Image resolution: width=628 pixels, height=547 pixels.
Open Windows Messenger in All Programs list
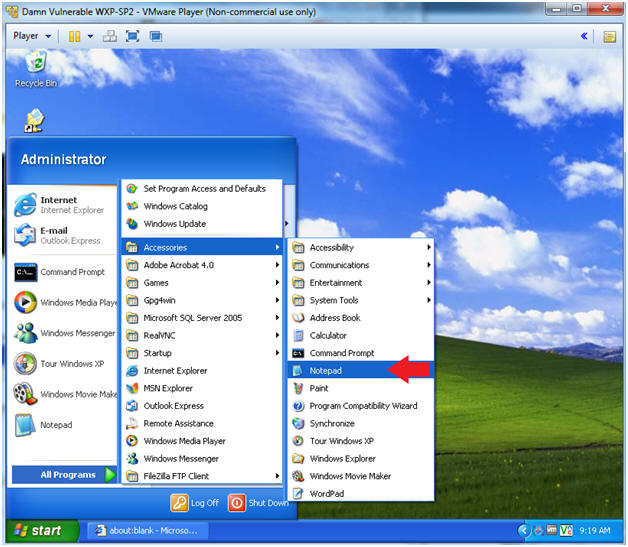pyautogui.click(x=202, y=459)
